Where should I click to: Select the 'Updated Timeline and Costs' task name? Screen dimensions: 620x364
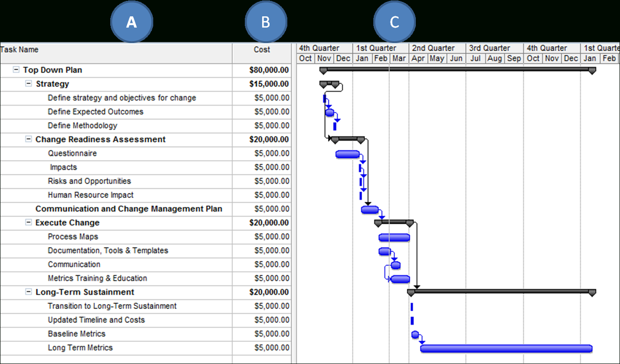point(96,320)
